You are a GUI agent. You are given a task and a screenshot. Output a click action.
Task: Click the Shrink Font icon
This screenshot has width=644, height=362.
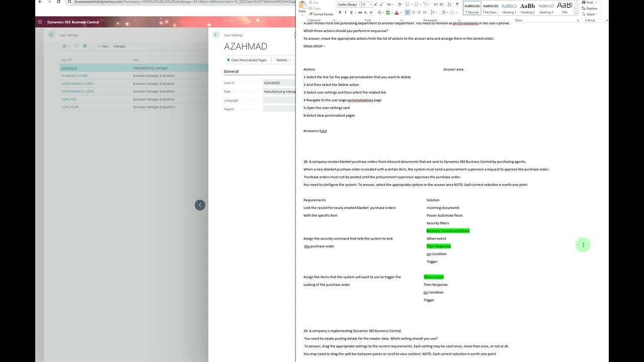point(381,5)
